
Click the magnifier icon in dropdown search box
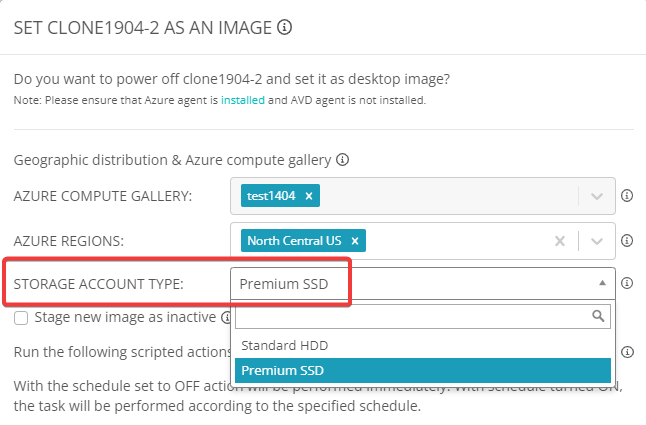point(599,316)
